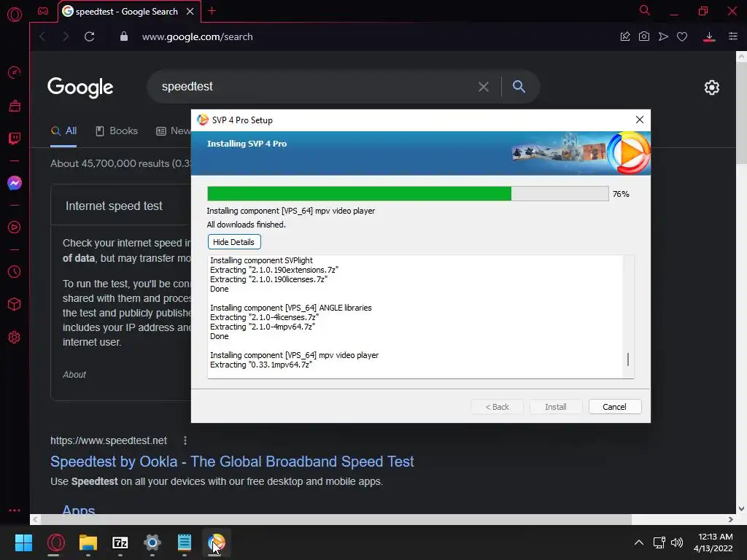Open History clock icon in sidebar
The height and width of the screenshot is (560, 747).
tap(15, 271)
